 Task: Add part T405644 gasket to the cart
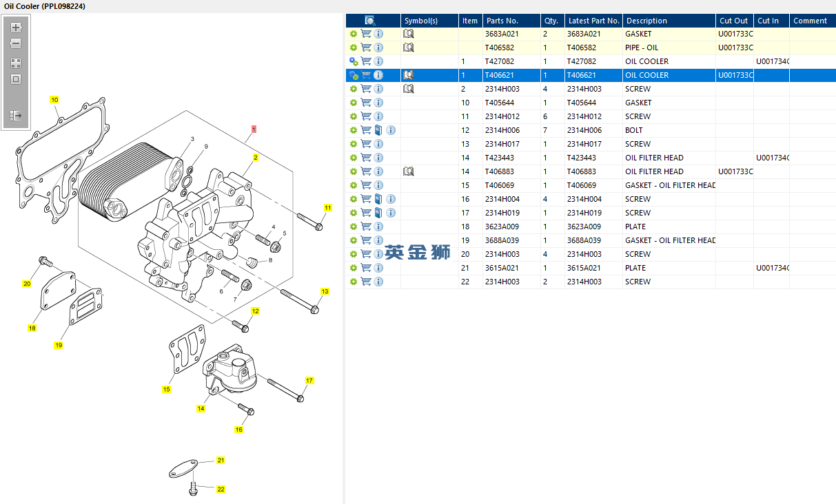[366, 103]
